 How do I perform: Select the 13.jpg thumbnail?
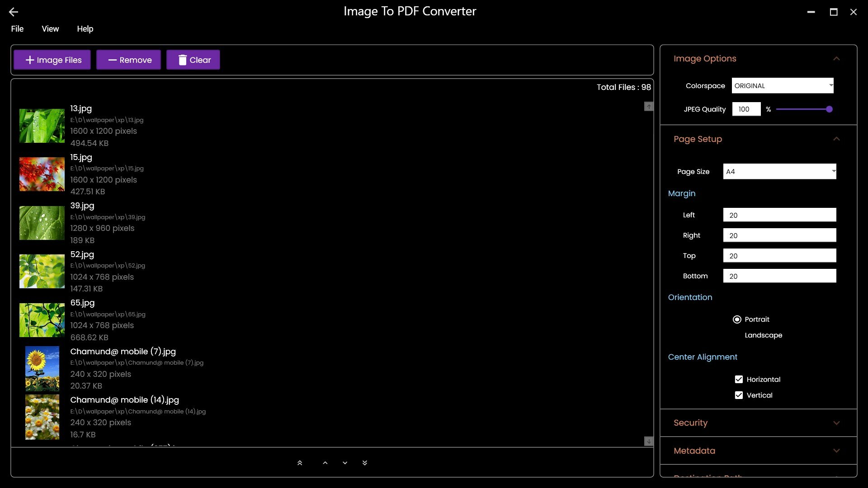42,126
